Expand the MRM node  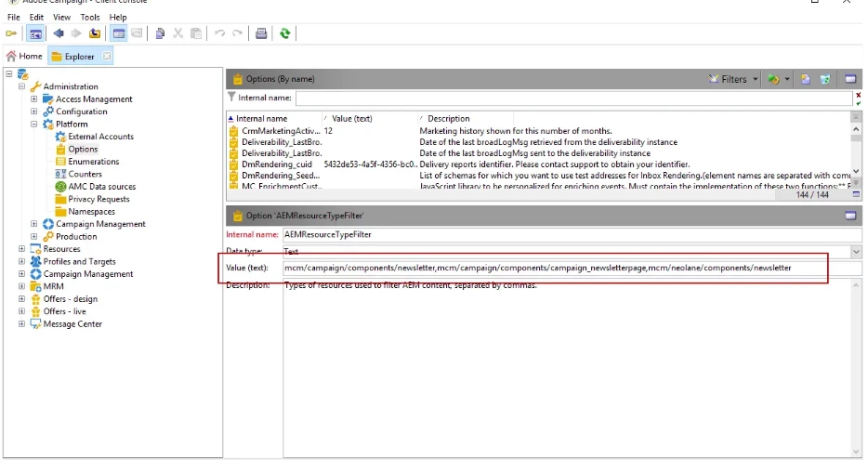click(x=21, y=286)
